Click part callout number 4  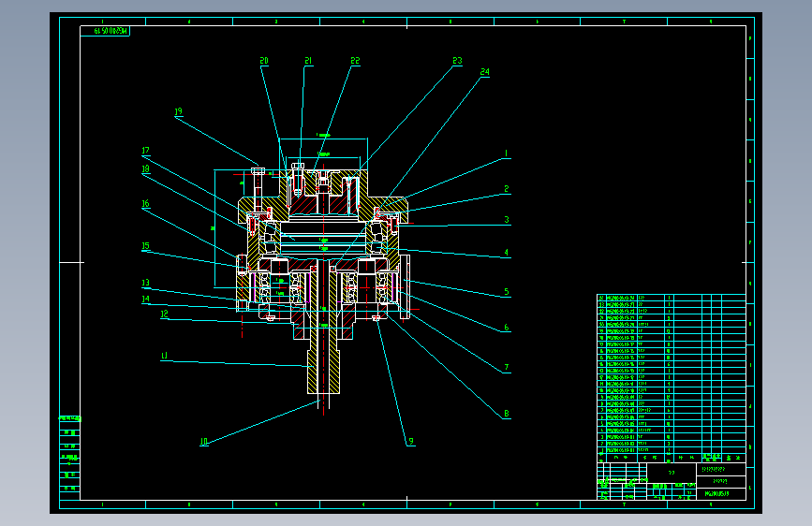[x=507, y=252]
